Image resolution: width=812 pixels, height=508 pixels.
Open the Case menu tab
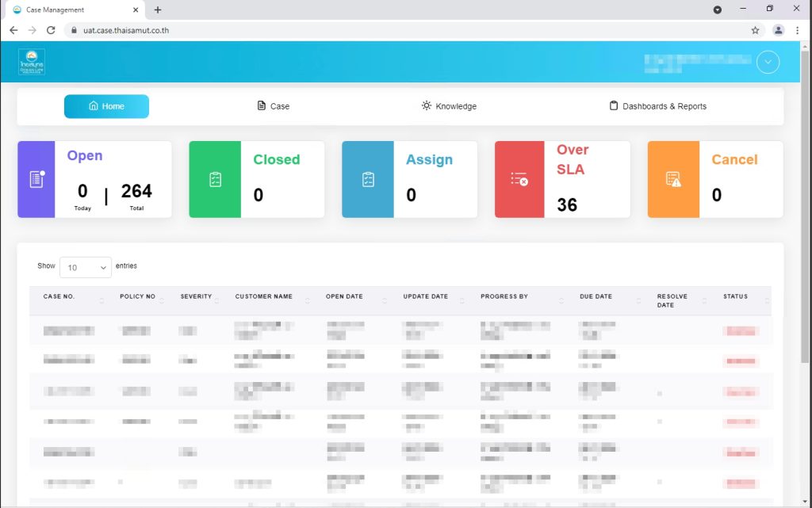tap(273, 106)
